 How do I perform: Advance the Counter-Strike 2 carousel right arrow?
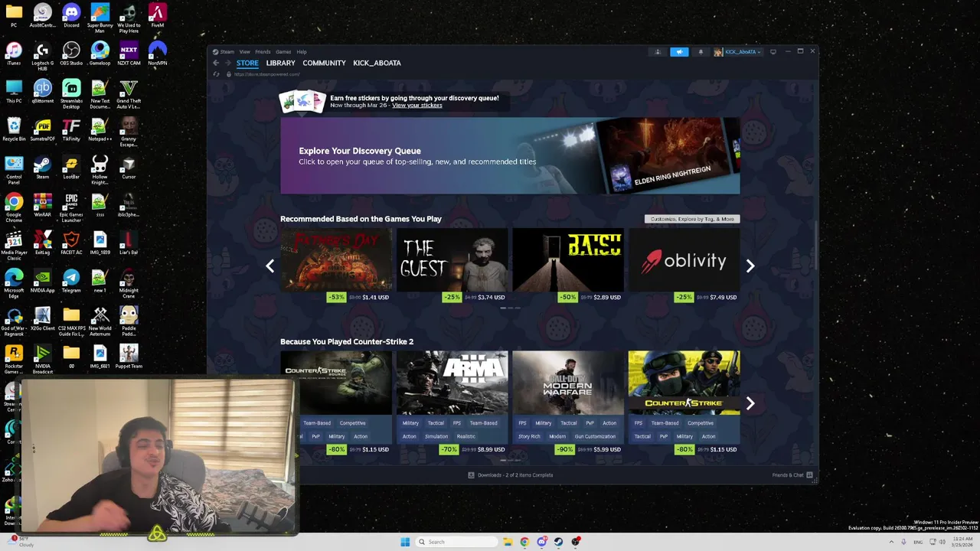point(750,403)
